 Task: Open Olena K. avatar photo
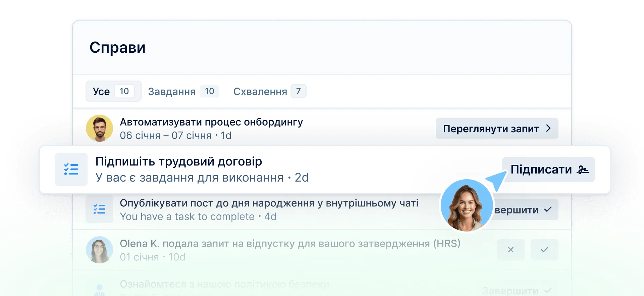click(99, 250)
